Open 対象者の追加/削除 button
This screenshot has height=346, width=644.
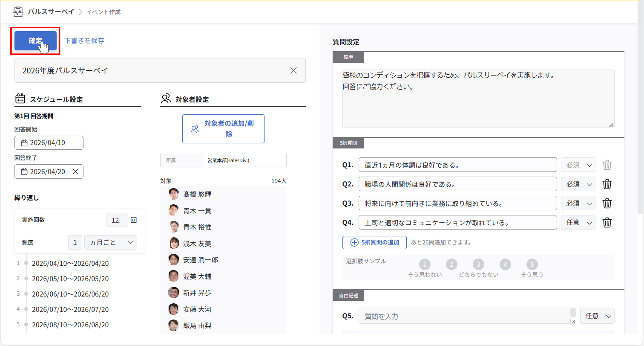pos(223,129)
